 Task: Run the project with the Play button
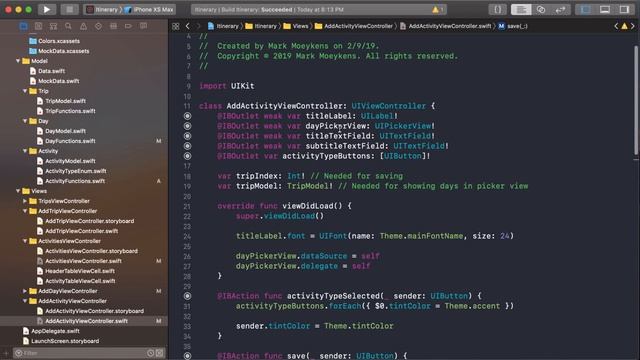point(47,9)
